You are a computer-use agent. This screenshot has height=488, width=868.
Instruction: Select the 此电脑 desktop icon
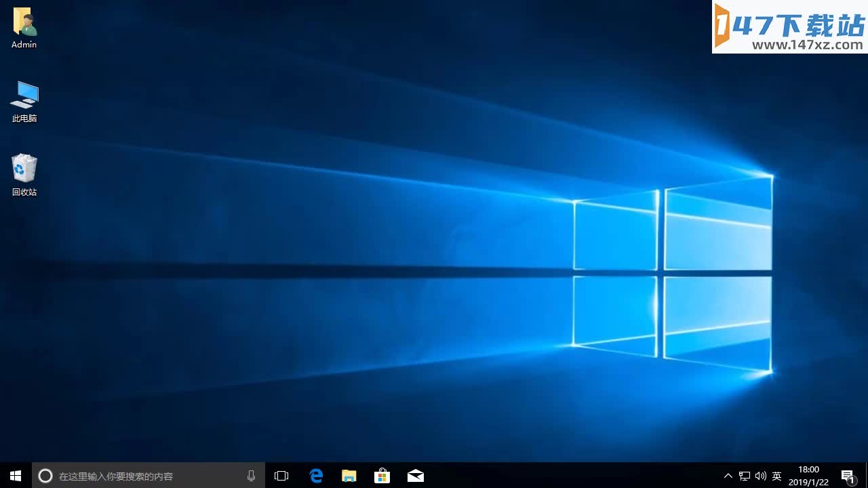pos(24,102)
